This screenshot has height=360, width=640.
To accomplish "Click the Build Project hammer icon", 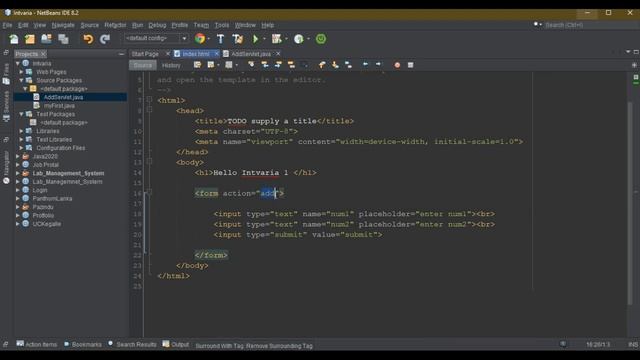I will coord(220,39).
